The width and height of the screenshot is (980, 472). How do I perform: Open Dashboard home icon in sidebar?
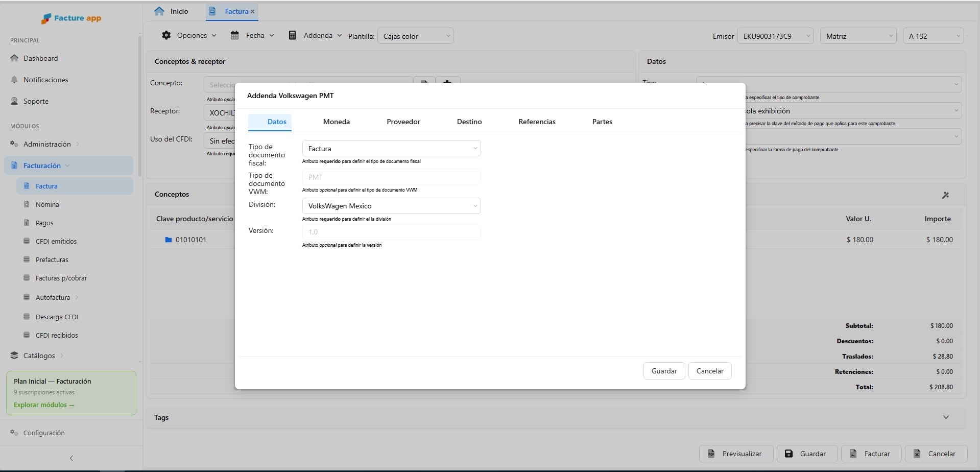(x=14, y=58)
